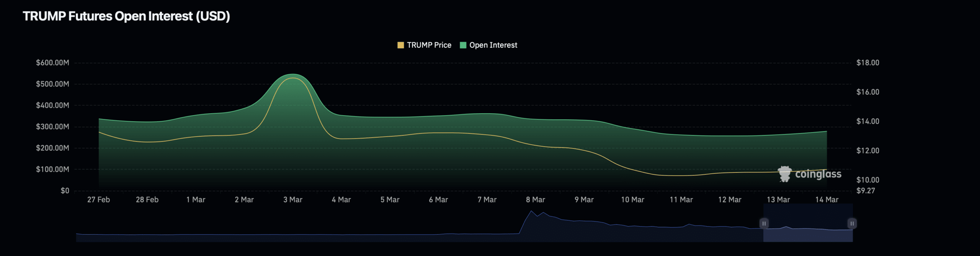The height and width of the screenshot is (256, 980).
Task: Click the 8 Mar date label
Action: click(536, 200)
